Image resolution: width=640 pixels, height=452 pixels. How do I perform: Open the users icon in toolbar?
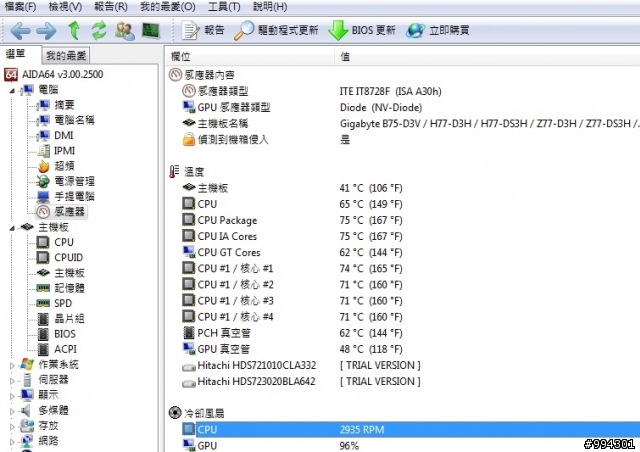tap(125, 31)
